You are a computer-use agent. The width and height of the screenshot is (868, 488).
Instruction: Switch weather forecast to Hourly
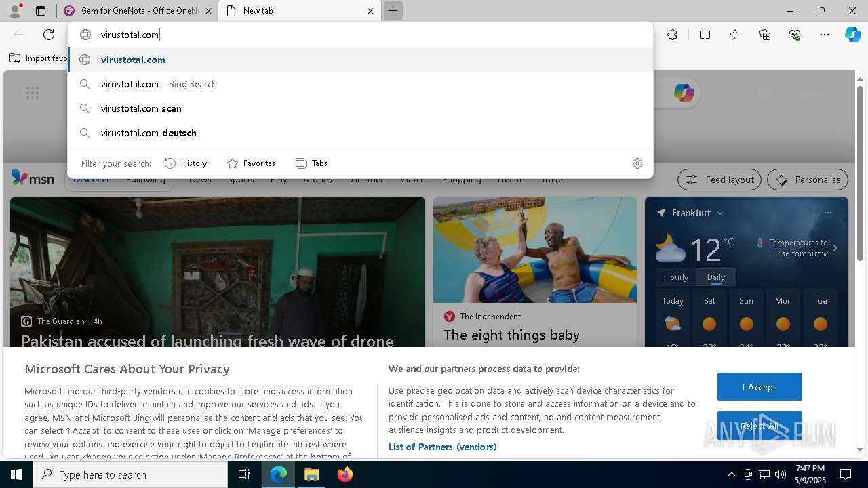pyautogui.click(x=676, y=277)
